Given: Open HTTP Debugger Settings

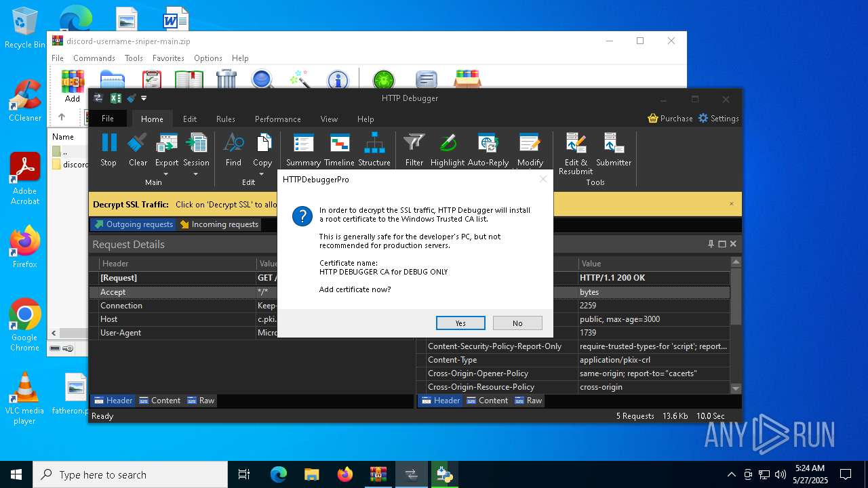Looking at the screenshot, I should click(x=718, y=118).
